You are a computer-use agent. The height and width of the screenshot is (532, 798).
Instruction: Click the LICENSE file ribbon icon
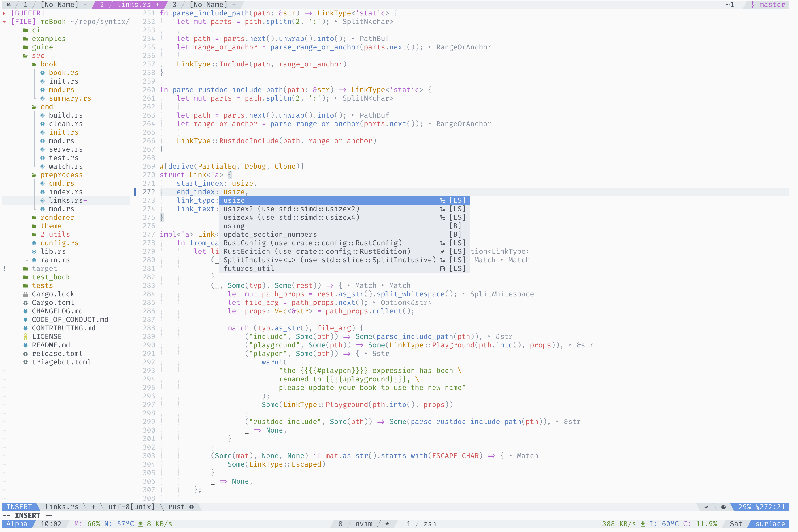pyautogui.click(x=26, y=336)
